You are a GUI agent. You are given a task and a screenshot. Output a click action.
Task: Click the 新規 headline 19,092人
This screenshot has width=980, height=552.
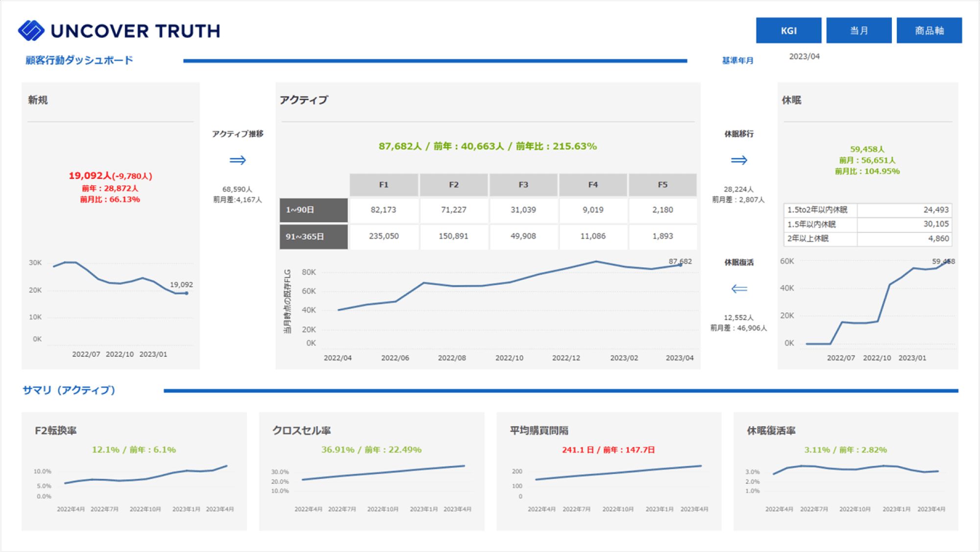[90, 176]
